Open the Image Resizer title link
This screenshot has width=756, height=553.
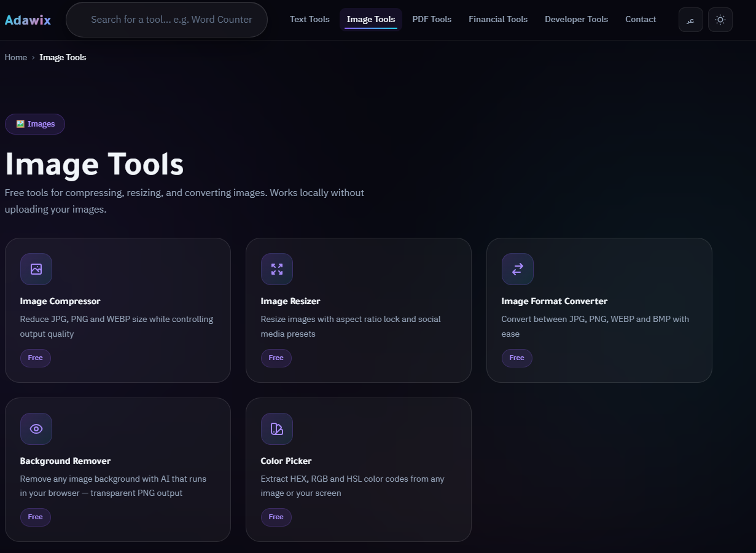click(x=290, y=301)
